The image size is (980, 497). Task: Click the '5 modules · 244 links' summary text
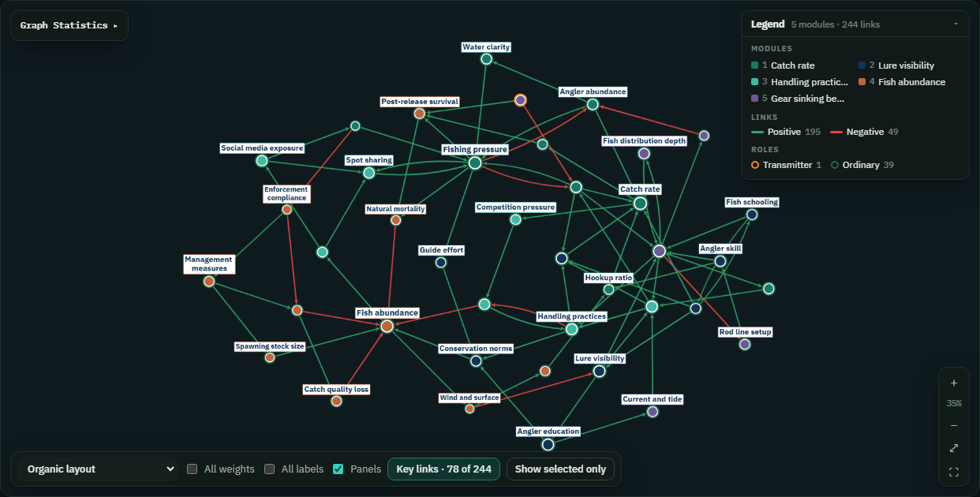pos(836,24)
